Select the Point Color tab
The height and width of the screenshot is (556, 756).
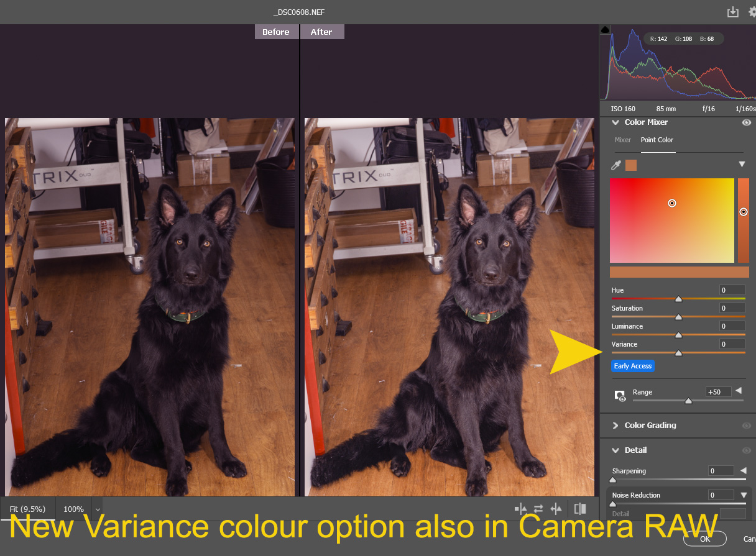click(x=657, y=140)
